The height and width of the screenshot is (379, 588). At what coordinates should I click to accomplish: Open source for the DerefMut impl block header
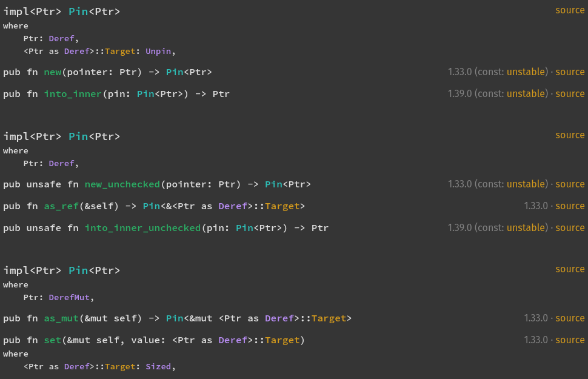[570, 269]
